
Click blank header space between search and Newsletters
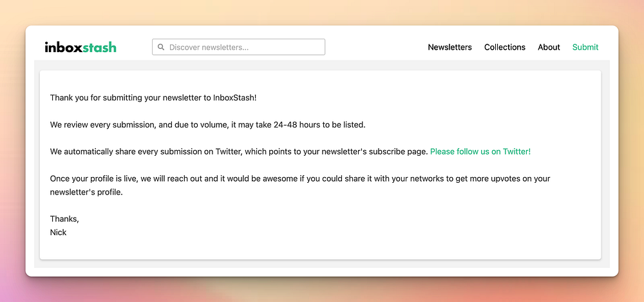[377, 47]
